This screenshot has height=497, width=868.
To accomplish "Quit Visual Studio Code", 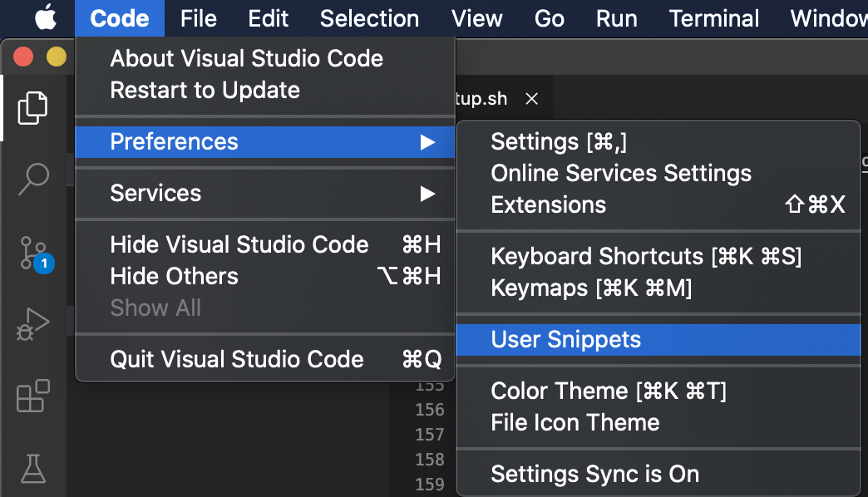I will 237,359.
